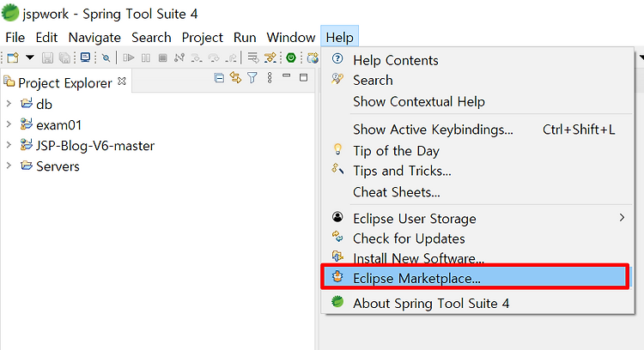
Task: Click the Collapse All icon in Project Explorer
Action: (219, 77)
